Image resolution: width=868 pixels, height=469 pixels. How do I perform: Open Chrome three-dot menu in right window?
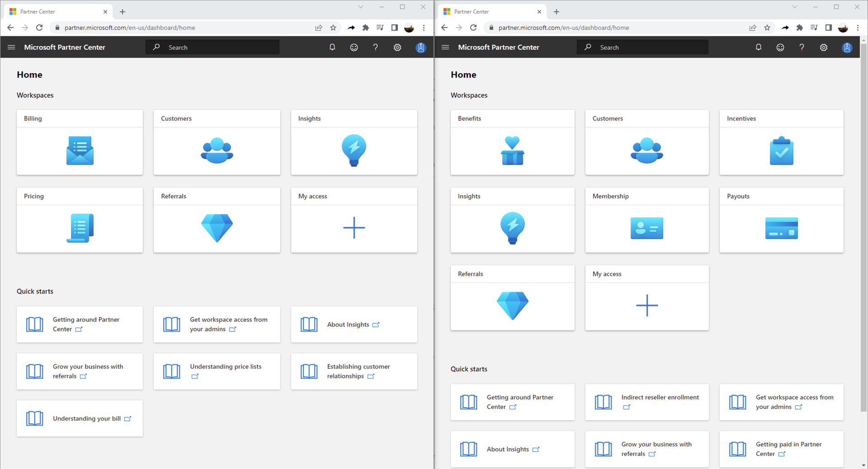pos(858,28)
